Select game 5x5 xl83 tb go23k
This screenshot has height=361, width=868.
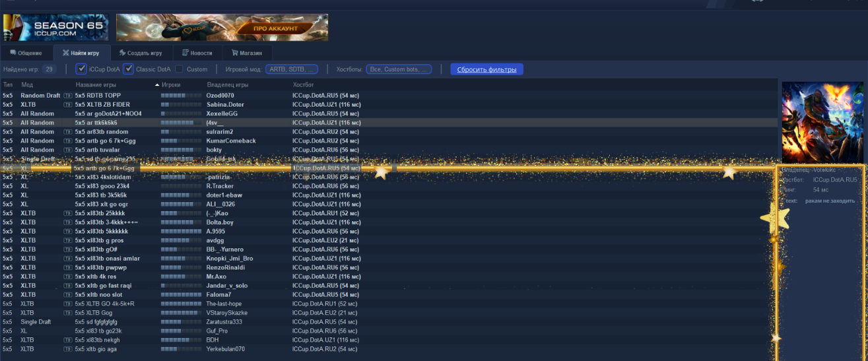click(x=98, y=331)
